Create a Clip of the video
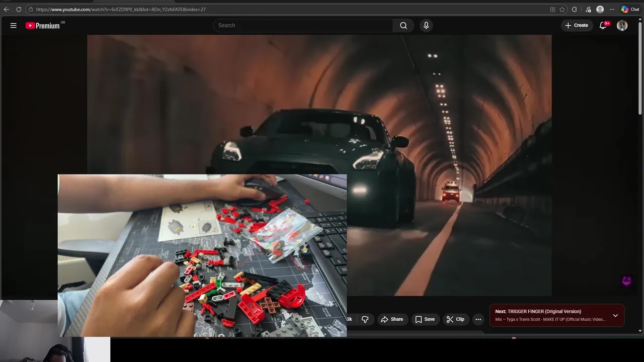This screenshot has height=362, width=644. click(x=454, y=319)
